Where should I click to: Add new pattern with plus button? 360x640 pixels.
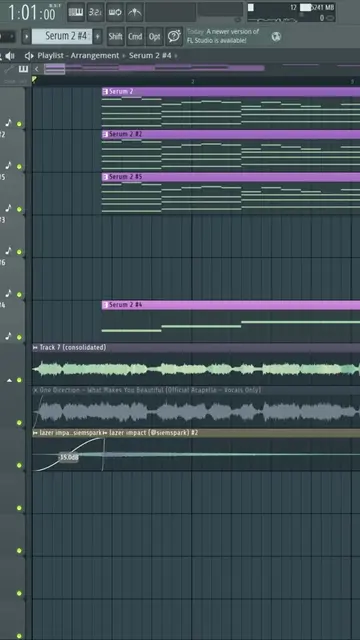pos(98,36)
